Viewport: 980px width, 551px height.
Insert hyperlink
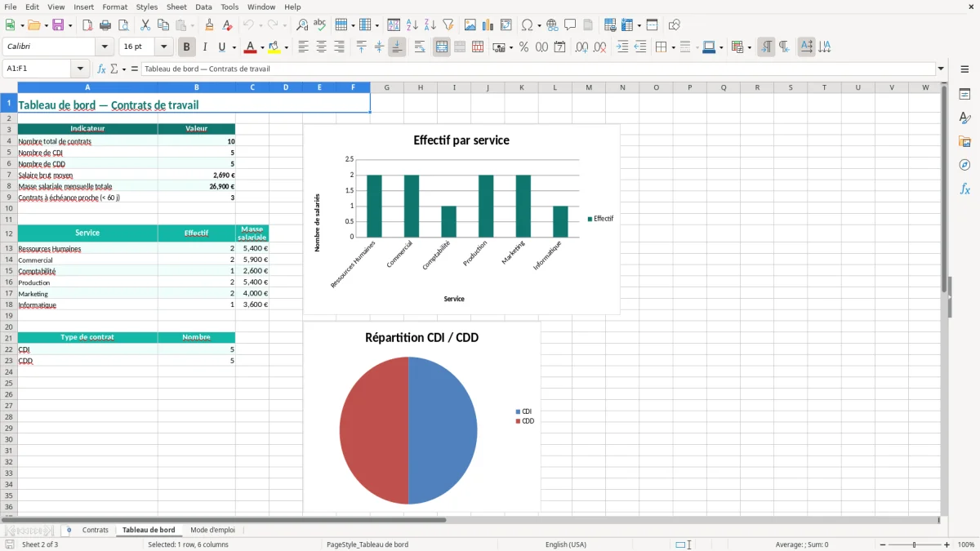click(x=552, y=25)
